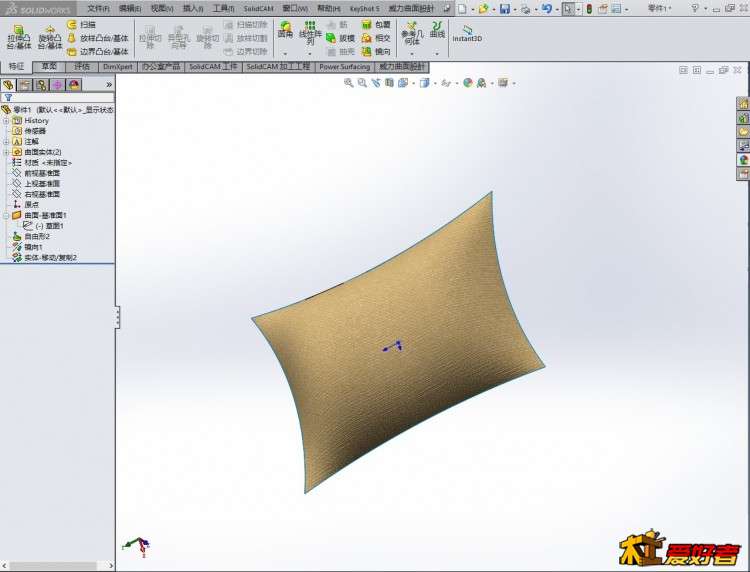Open the View Settings monitor icon
Viewport: 750px width, 572px height.
503,83
